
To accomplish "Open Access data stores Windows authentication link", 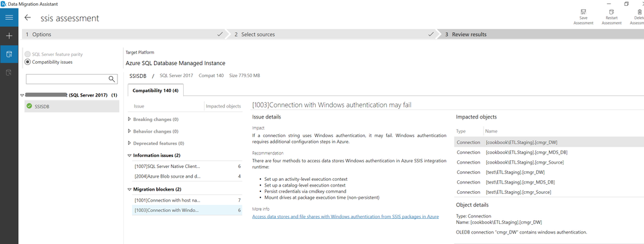I will click(345, 216).
